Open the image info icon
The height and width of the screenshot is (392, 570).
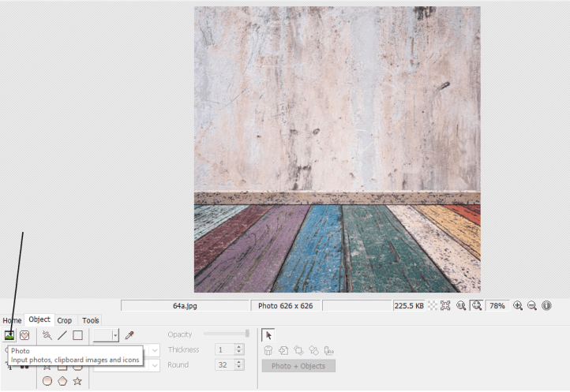(546, 305)
